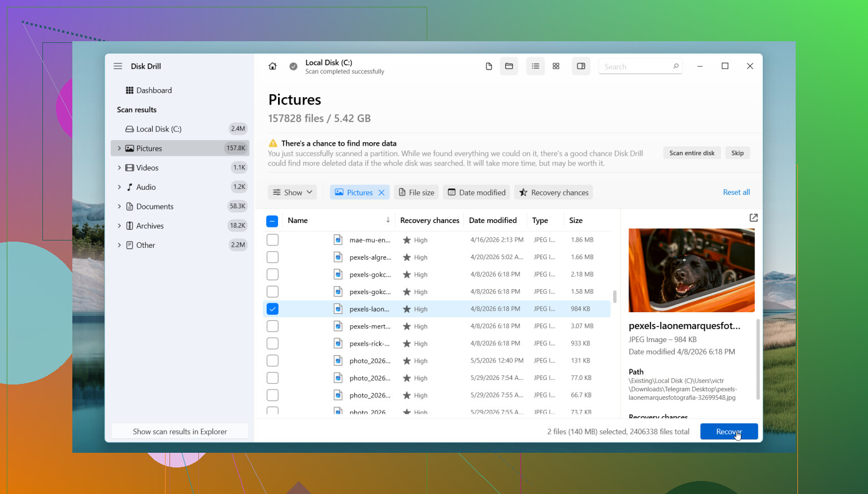This screenshot has width=868, height=494.
Task: Go to the home screen icon
Action: [272, 66]
